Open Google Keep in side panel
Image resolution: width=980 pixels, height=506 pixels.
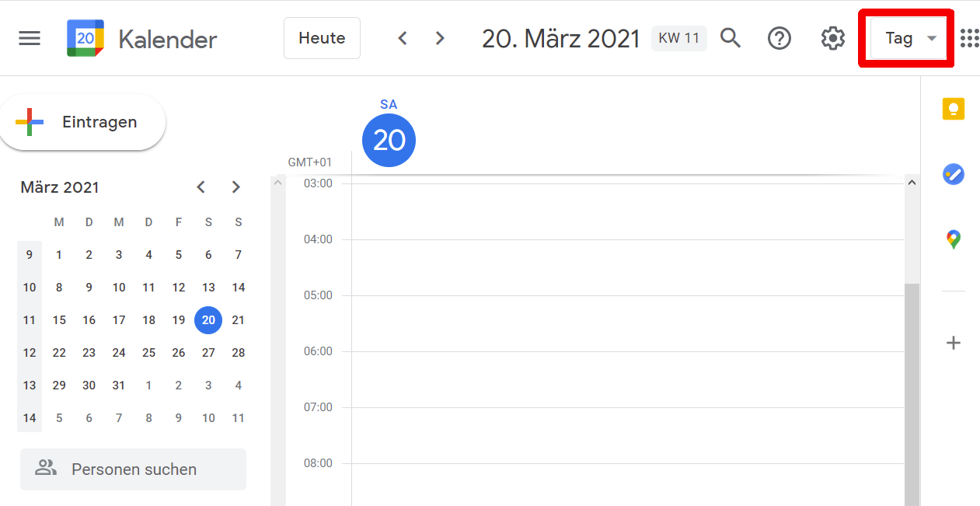tap(954, 109)
